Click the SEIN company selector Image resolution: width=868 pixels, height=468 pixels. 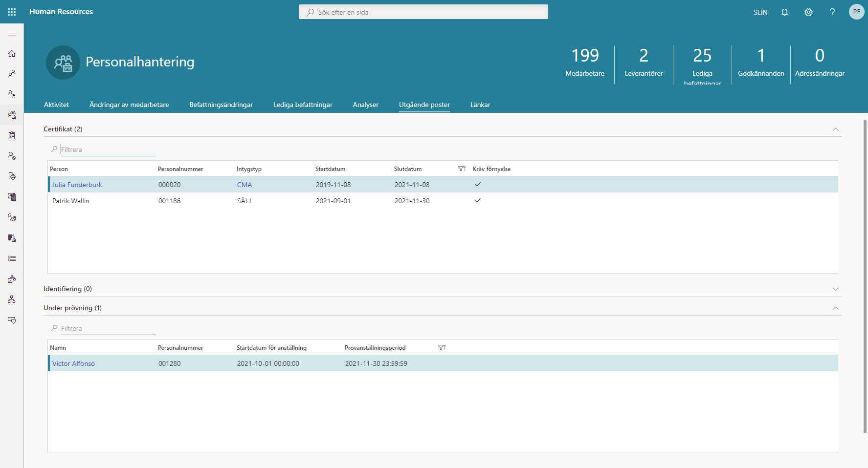760,12
